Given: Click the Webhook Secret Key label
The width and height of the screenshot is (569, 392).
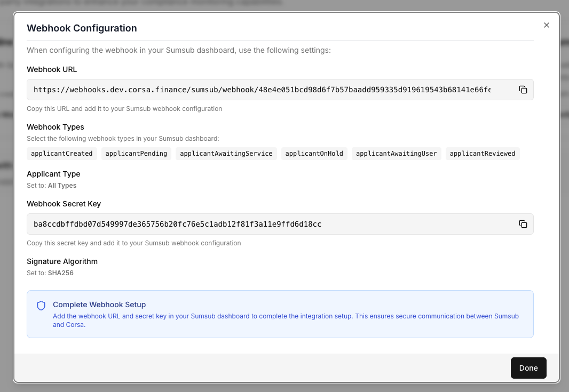Looking at the screenshot, I should coord(64,204).
